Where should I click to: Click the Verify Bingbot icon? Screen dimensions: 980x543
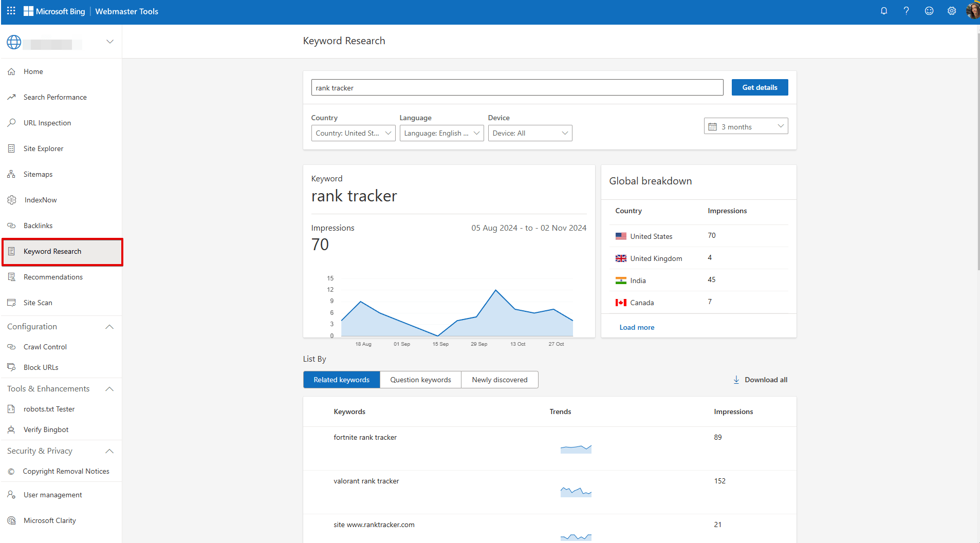tap(11, 429)
